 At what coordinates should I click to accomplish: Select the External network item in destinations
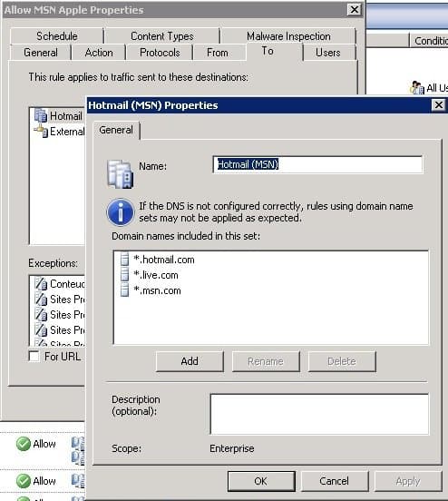point(60,132)
